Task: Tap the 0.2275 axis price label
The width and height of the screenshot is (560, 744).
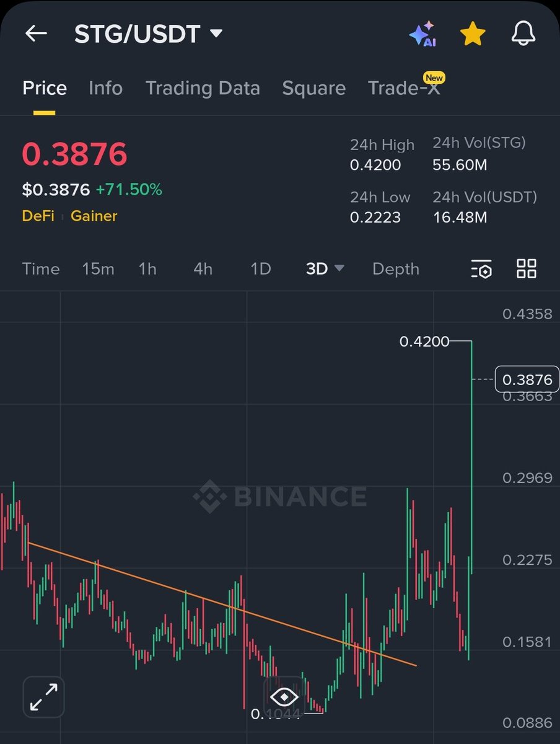Action: (527, 560)
